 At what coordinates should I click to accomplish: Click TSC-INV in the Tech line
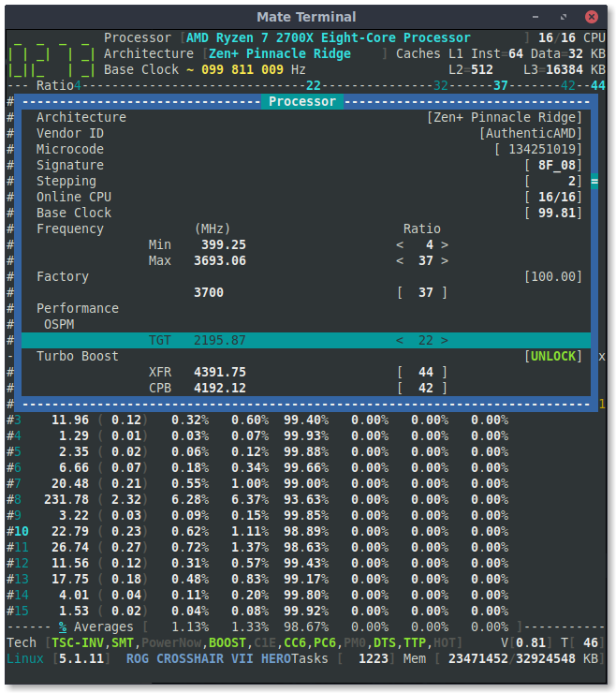pyautogui.click(x=78, y=642)
